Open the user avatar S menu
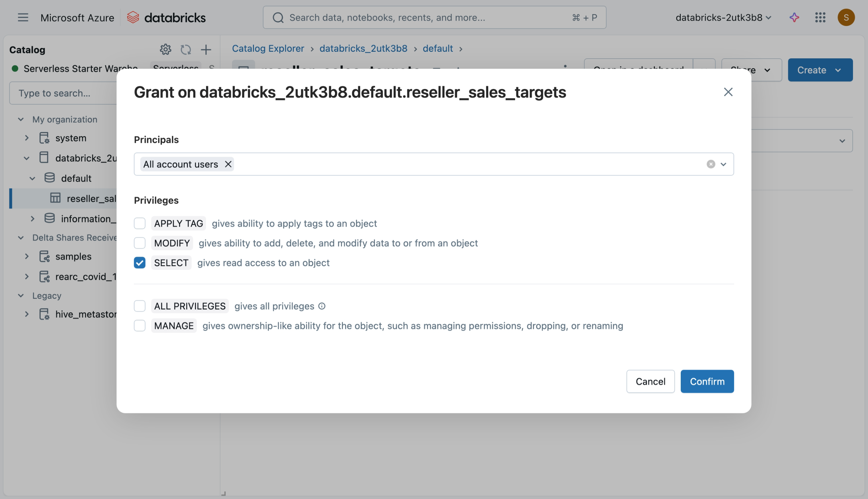This screenshot has width=868, height=499. pyautogui.click(x=846, y=18)
